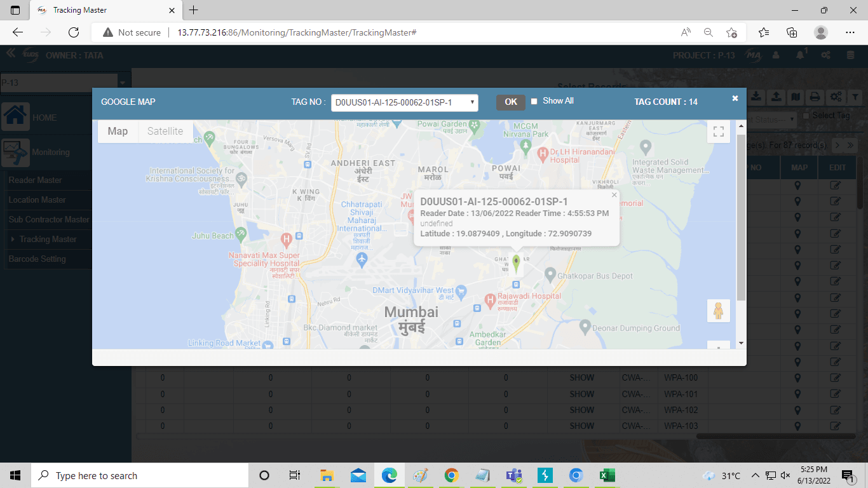Select the Map view tab
This screenshot has width=868, height=488.
pos(118,132)
